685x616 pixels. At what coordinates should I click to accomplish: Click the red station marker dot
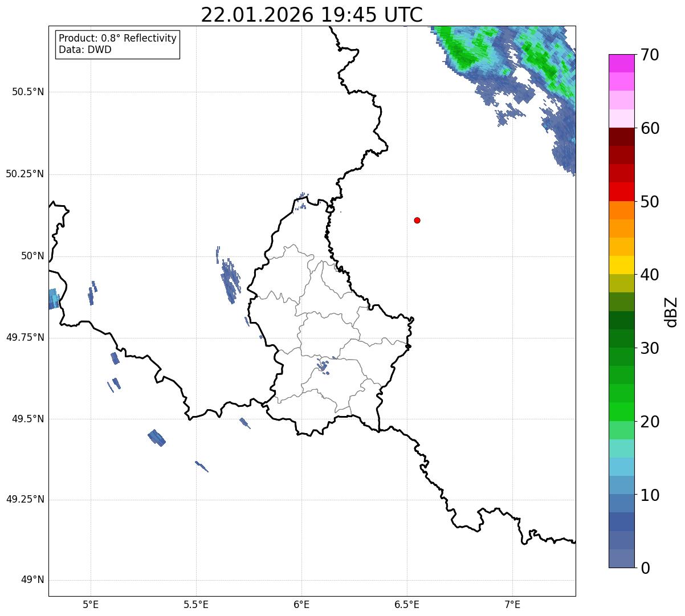[x=417, y=220]
